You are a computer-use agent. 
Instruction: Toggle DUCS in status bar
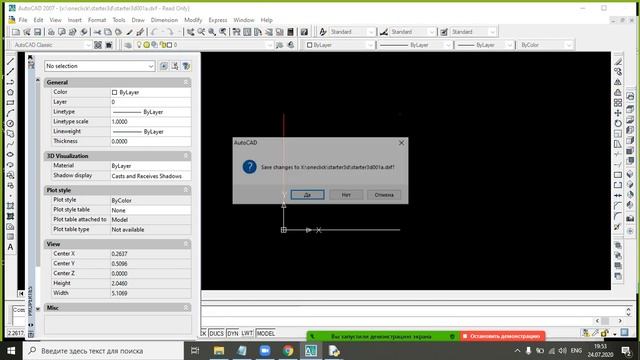coord(216,333)
